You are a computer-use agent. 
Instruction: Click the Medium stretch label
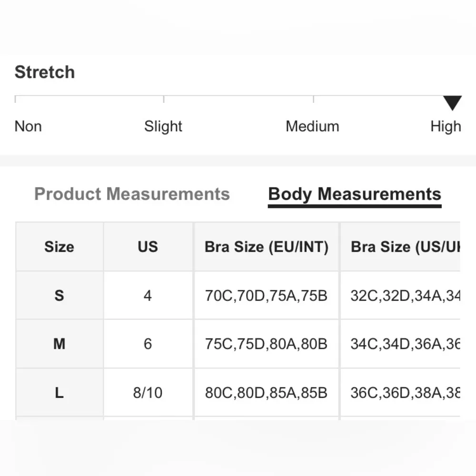(x=312, y=127)
